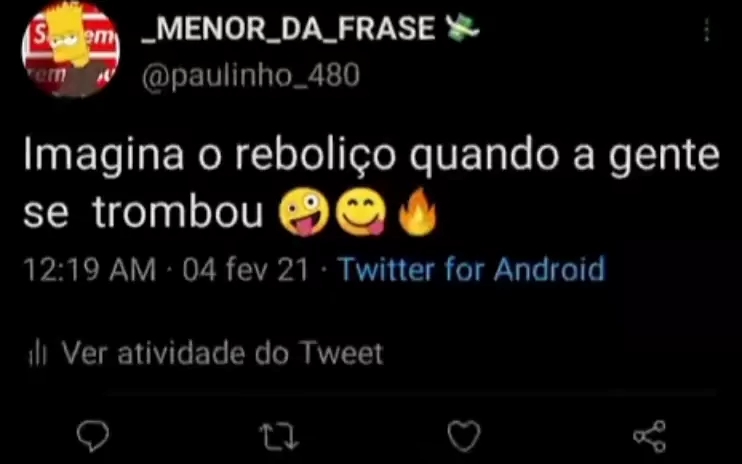Click the word Imagina in tweet
Viewport: 742px width, 464px height.
pos(104,156)
